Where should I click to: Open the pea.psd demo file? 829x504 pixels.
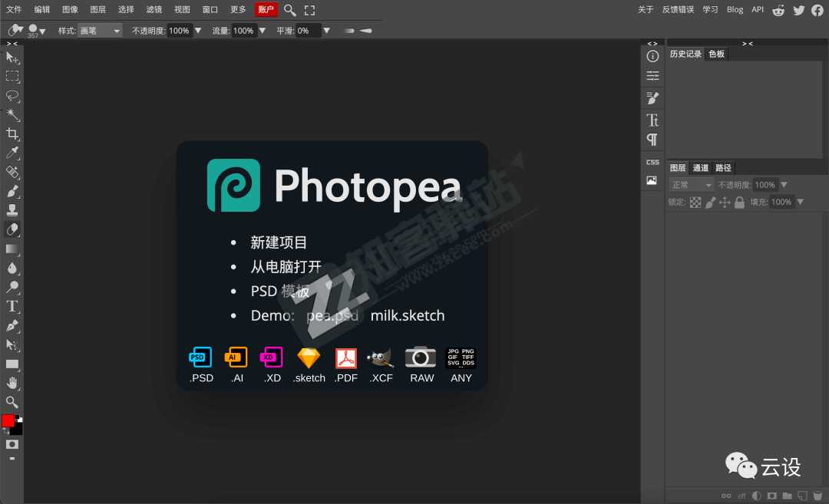(332, 315)
